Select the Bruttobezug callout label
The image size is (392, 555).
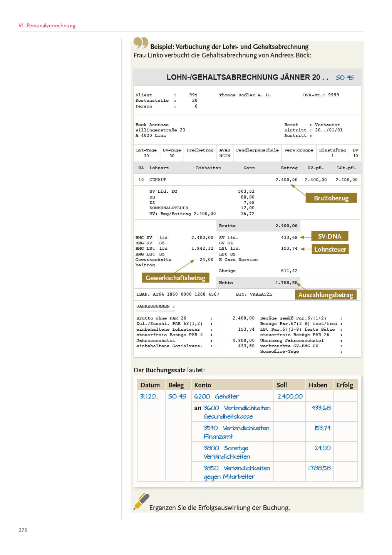[331, 198]
